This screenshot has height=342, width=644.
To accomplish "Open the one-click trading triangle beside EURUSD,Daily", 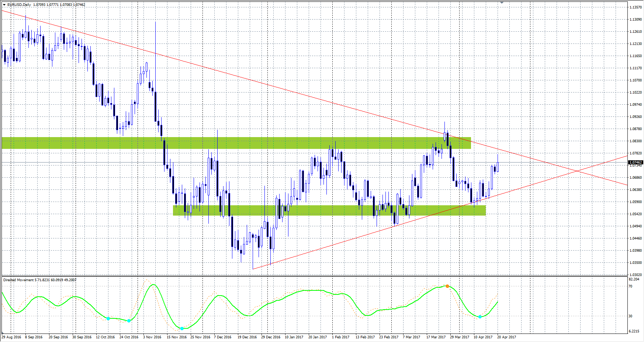I will pyautogui.click(x=4, y=5).
